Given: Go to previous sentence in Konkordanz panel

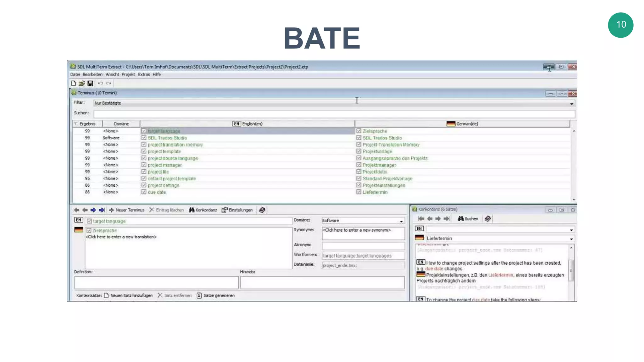Looking at the screenshot, I should point(430,219).
